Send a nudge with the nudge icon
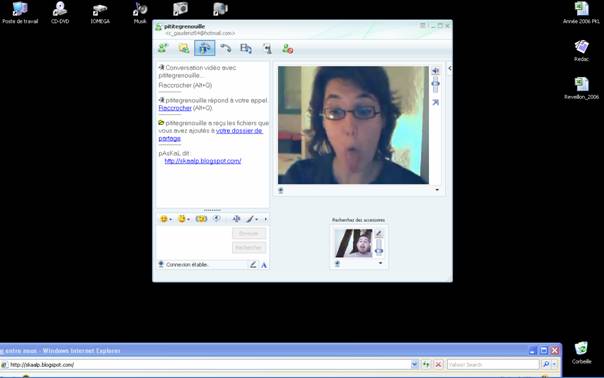The width and height of the screenshot is (604, 378). (217, 219)
